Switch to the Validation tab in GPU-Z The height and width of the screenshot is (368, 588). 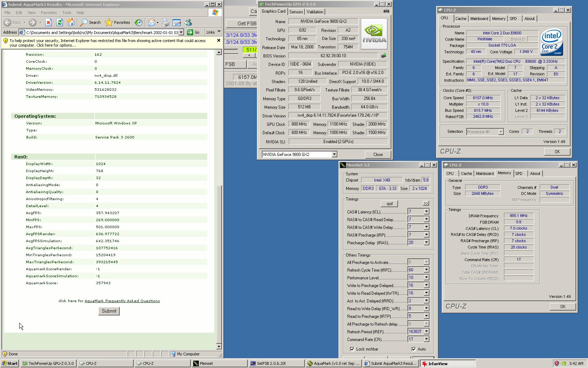pos(315,12)
